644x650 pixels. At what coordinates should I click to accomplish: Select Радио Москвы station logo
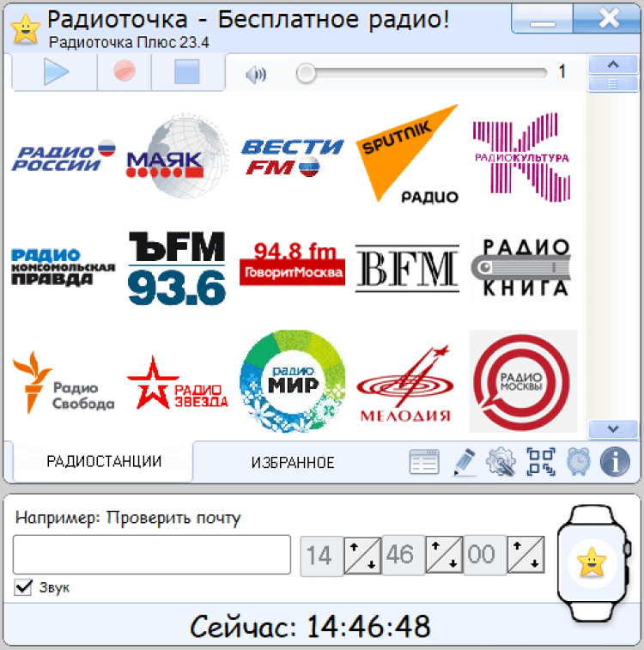click(x=523, y=381)
